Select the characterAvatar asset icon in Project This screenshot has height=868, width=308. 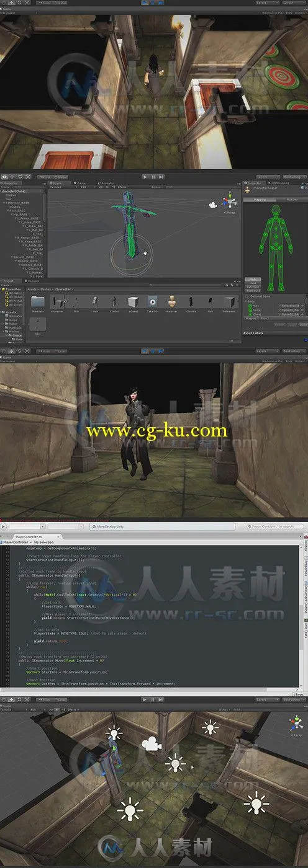(171, 302)
